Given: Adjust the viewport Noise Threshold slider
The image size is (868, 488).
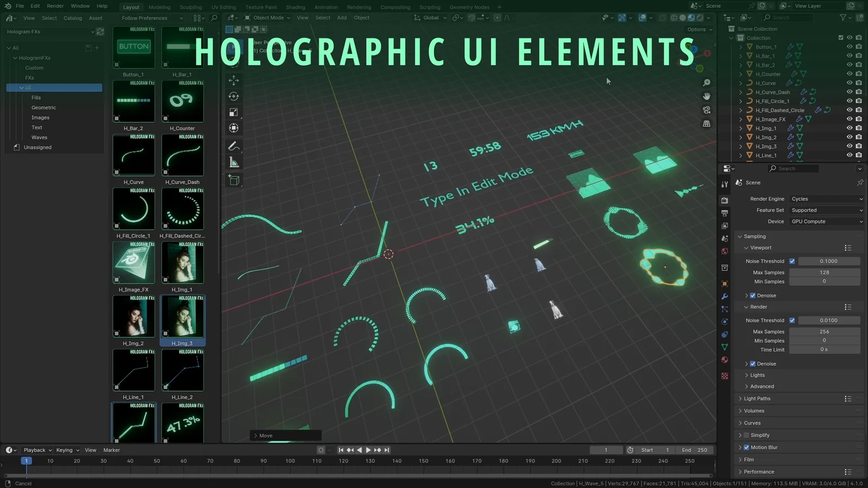Looking at the screenshot, I should tap(829, 261).
